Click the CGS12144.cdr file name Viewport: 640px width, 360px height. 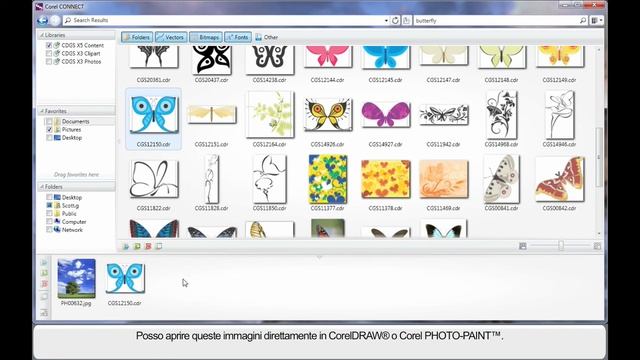coord(327,80)
